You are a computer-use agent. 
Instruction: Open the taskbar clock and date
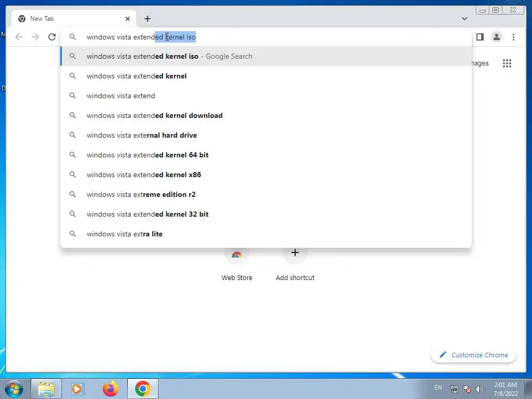tap(506, 389)
